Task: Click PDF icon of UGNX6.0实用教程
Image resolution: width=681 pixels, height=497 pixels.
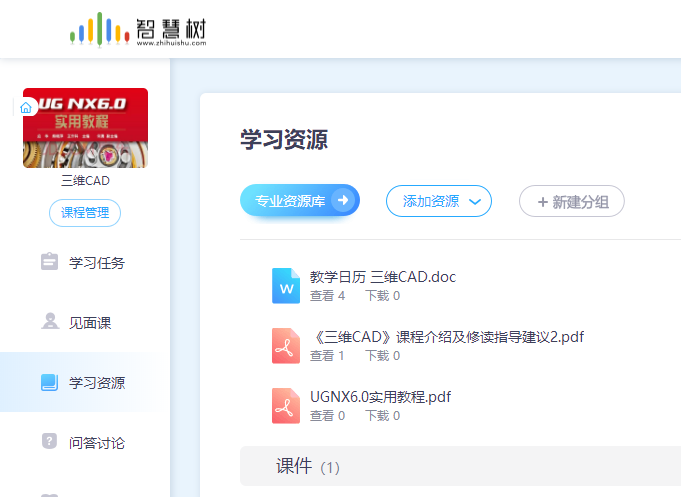Action: click(x=286, y=406)
